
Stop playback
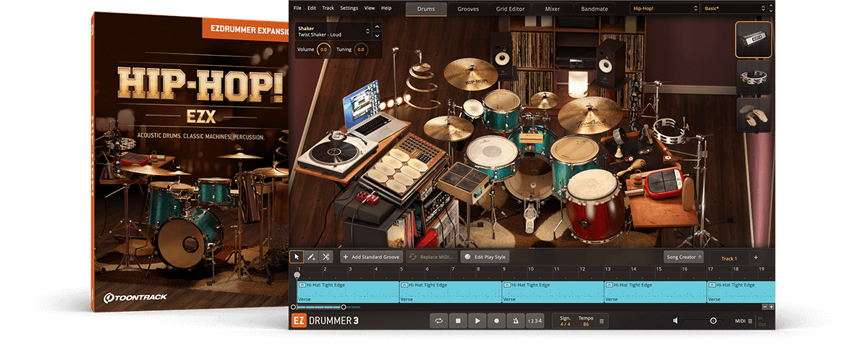pos(458,320)
